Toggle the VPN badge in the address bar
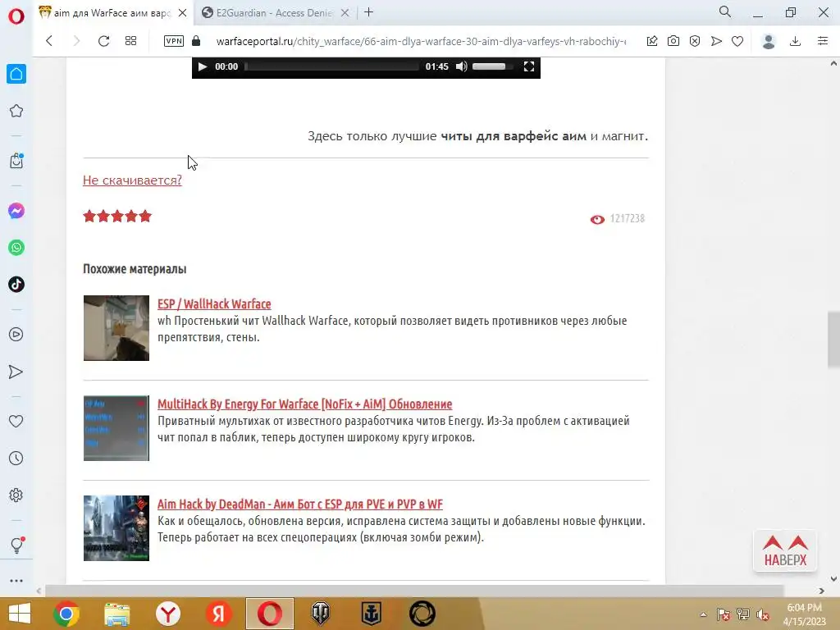Viewport: 840px width, 630px height. (174, 41)
